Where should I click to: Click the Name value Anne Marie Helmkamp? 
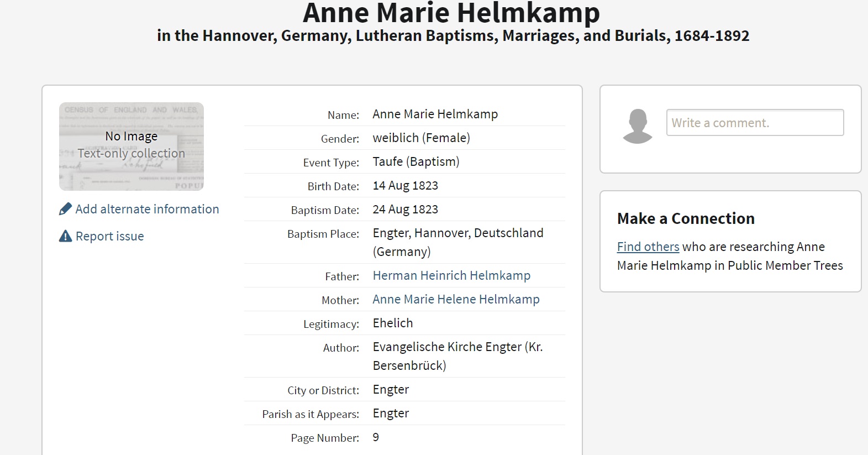click(435, 114)
